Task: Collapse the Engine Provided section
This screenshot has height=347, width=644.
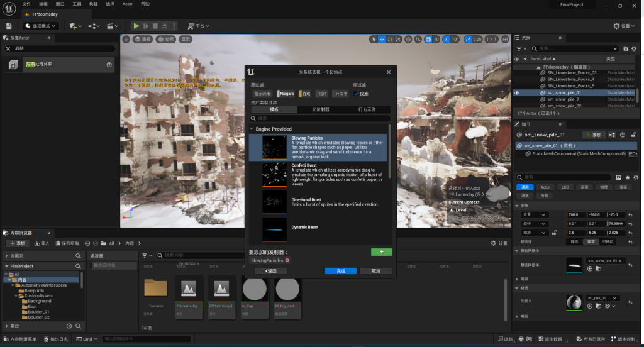Action: (252, 129)
